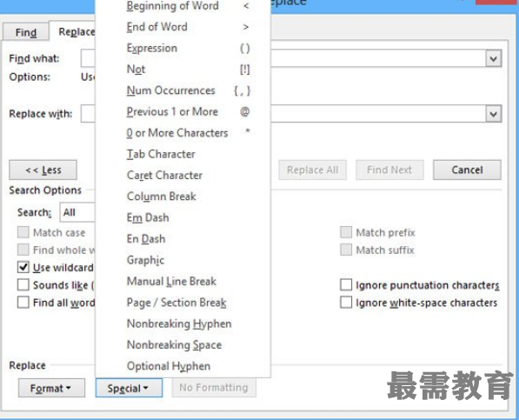Click inside the Replace with field
Viewport: 519px width, 420px height.
coord(377,114)
